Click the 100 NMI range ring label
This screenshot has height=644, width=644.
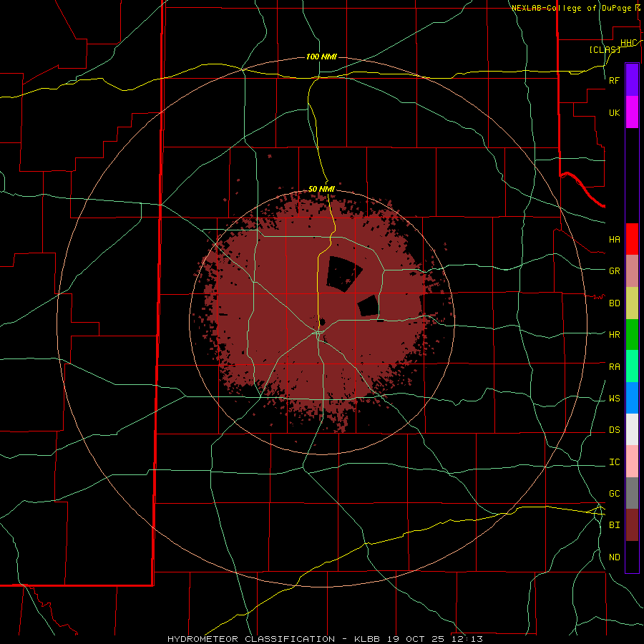pos(321,57)
